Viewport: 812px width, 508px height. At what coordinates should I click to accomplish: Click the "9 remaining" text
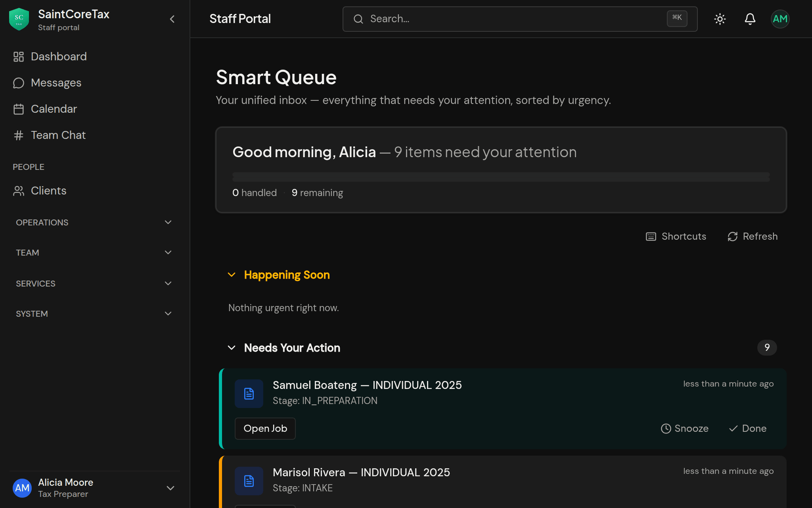(x=317, y=193)
